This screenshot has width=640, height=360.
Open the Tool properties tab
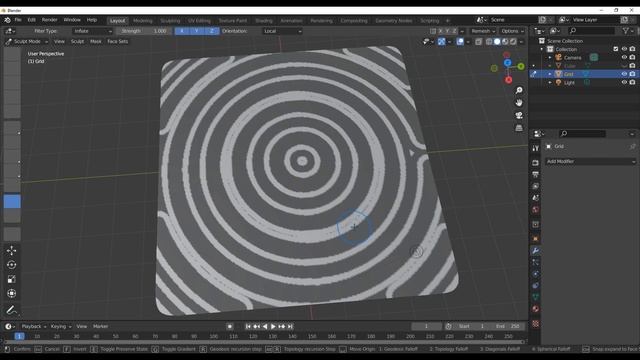pos(536,148)
